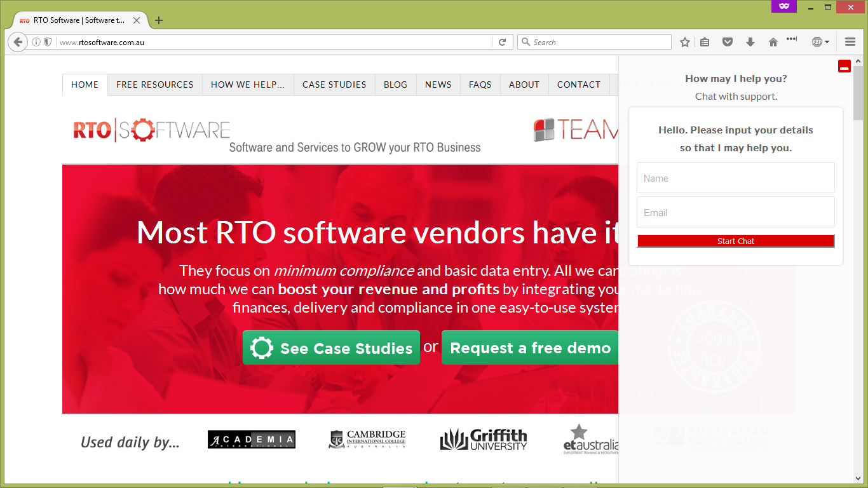Click the TEAM logo in header
Screen dimensions: 868x488
tap(576, 130)
